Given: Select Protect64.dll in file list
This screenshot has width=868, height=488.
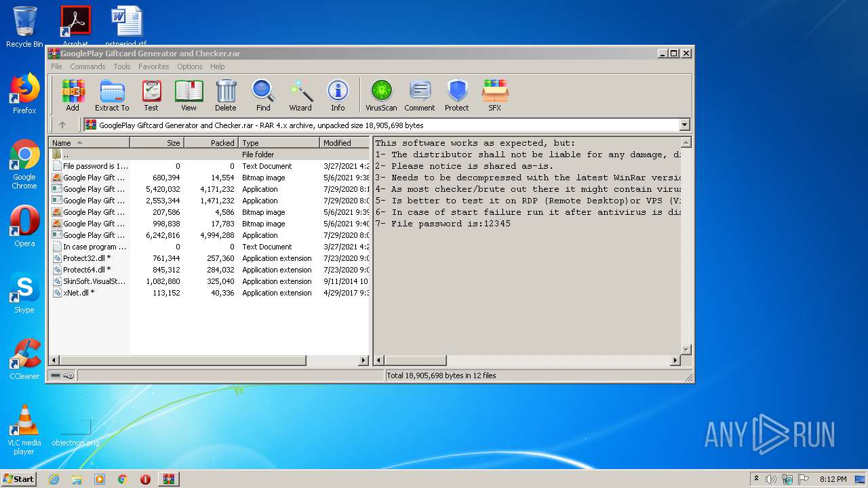Looking at the screenshot, I should tap(209, 270).
